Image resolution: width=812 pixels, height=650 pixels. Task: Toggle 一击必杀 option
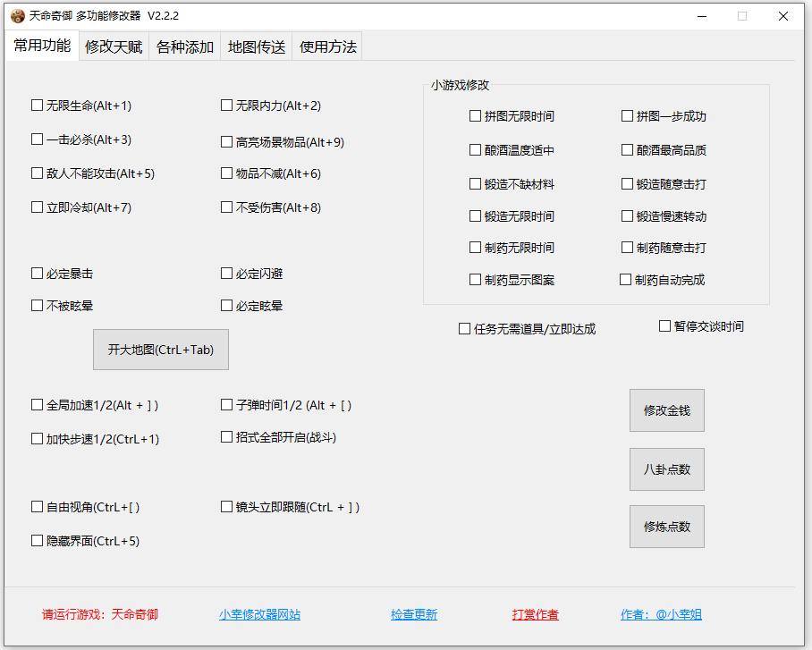point(37,139)
